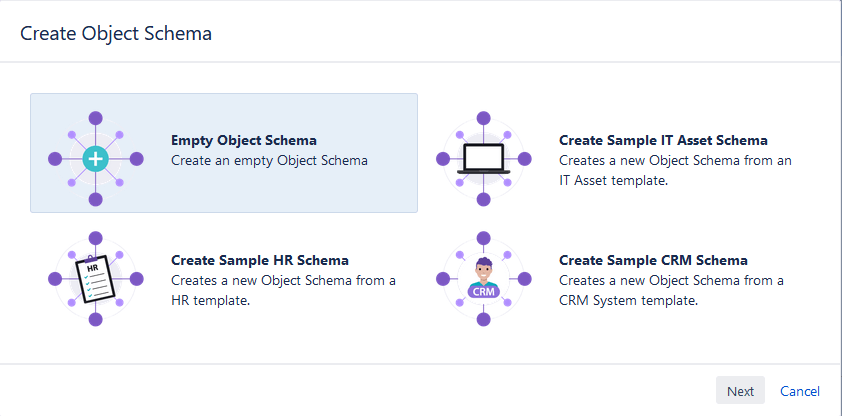The height and width of the screenshot is (416, 842).
Task: Click the 'Create an empty Object Schema' description
Action: pyautogui.click(x=270, y=160)
